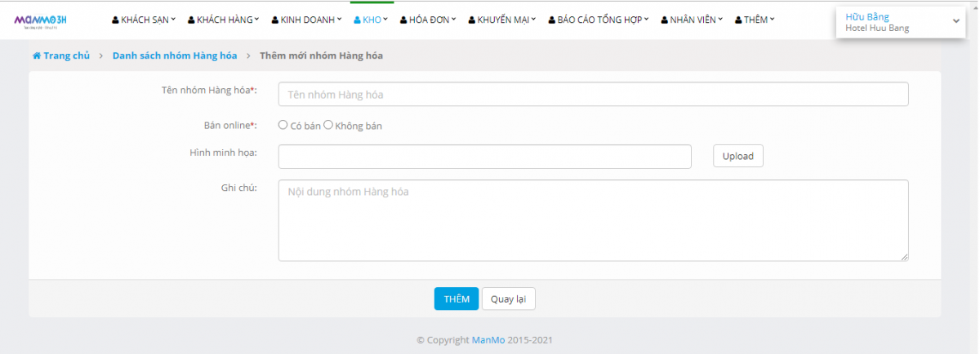Click user icon beside KHÁCH SẠN
This screenshot has height=354, width=980.
pos(115,20)
